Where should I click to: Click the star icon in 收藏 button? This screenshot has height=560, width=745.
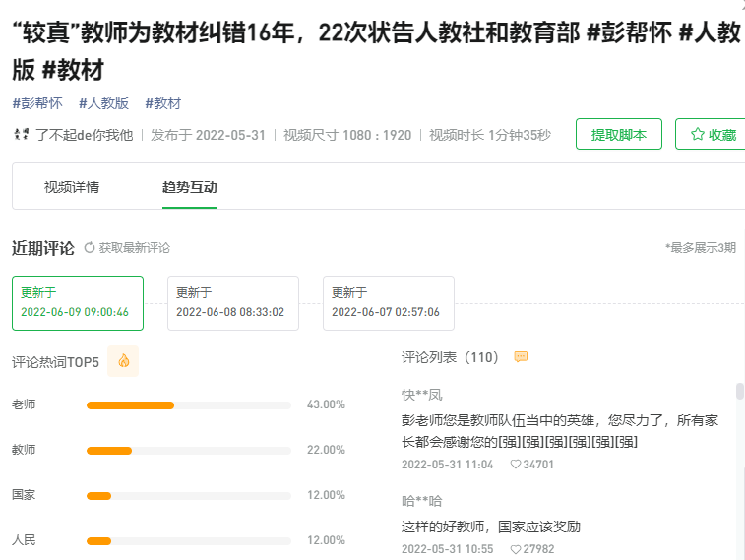697,135
